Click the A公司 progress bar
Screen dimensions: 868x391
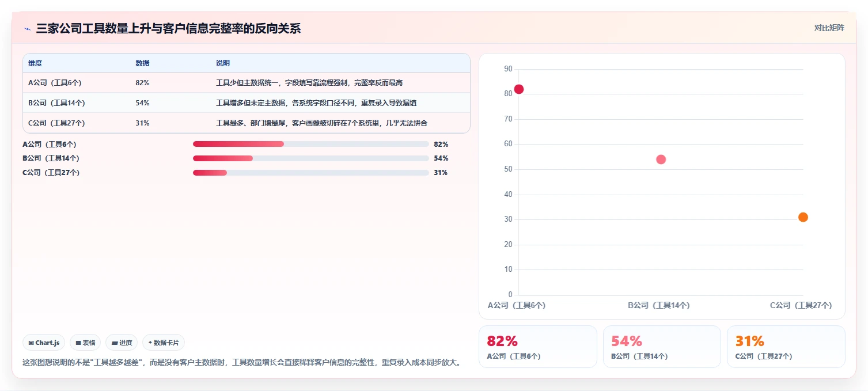coord(311,144)
